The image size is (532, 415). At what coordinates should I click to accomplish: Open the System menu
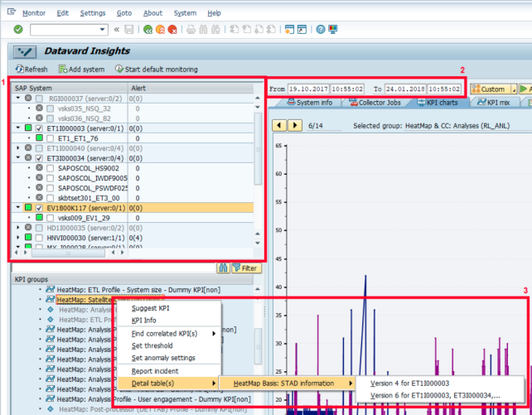185,13
